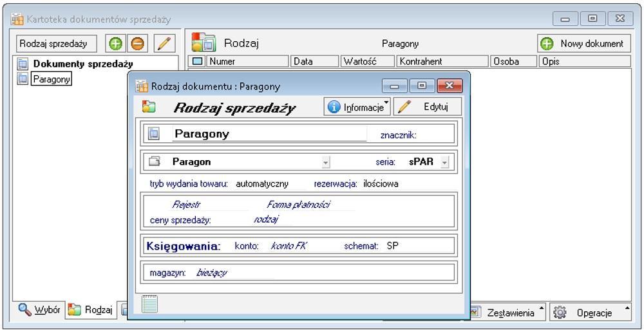Select Dokumenty sprzedaży tree item
Image resolution: width=644 pixels, height=330 pixels.
(x=83, y=64)
